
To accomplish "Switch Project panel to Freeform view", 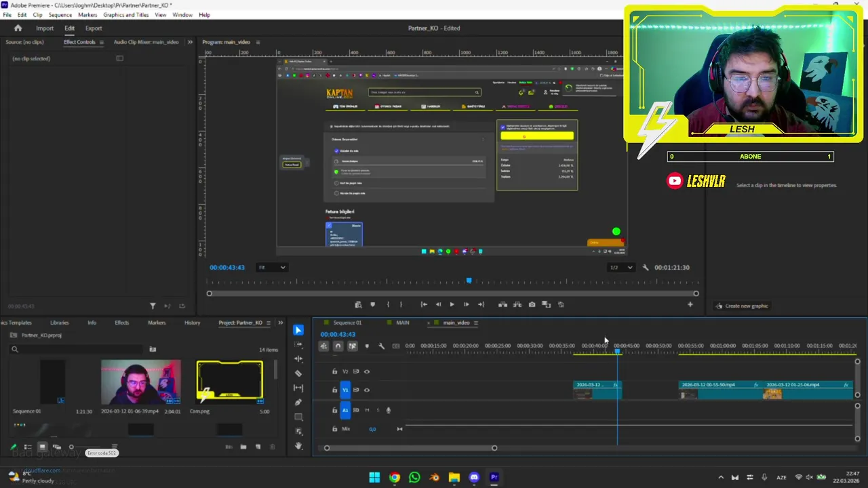I will pyautogui.click(x=57, y=447).
